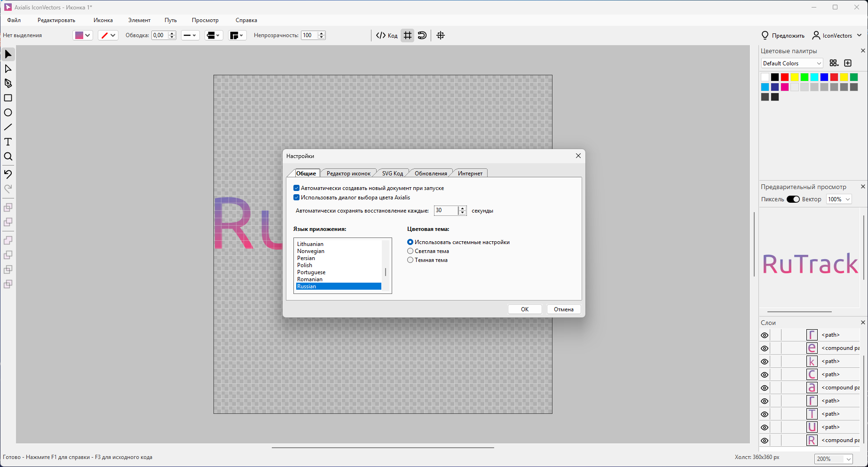This screenshot has height=467, width=868.
Task: Toggle the grid display icon
Action: (x=408, y=35)
